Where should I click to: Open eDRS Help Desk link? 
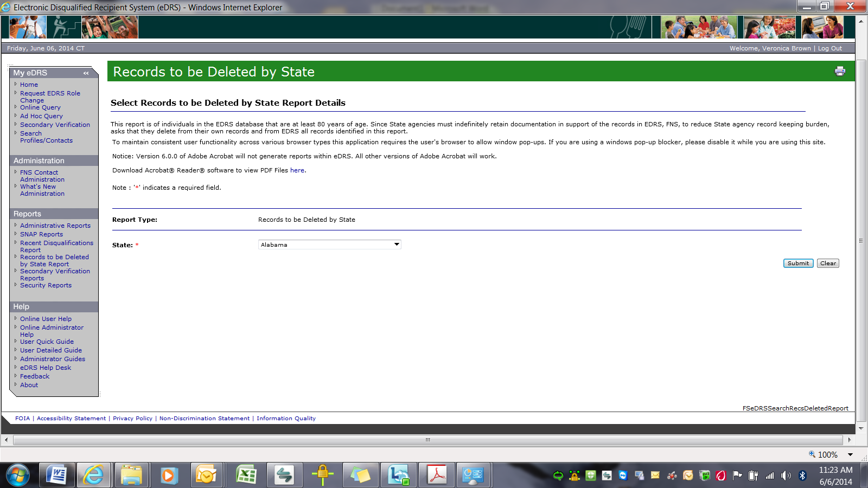(x=46, y=368)
